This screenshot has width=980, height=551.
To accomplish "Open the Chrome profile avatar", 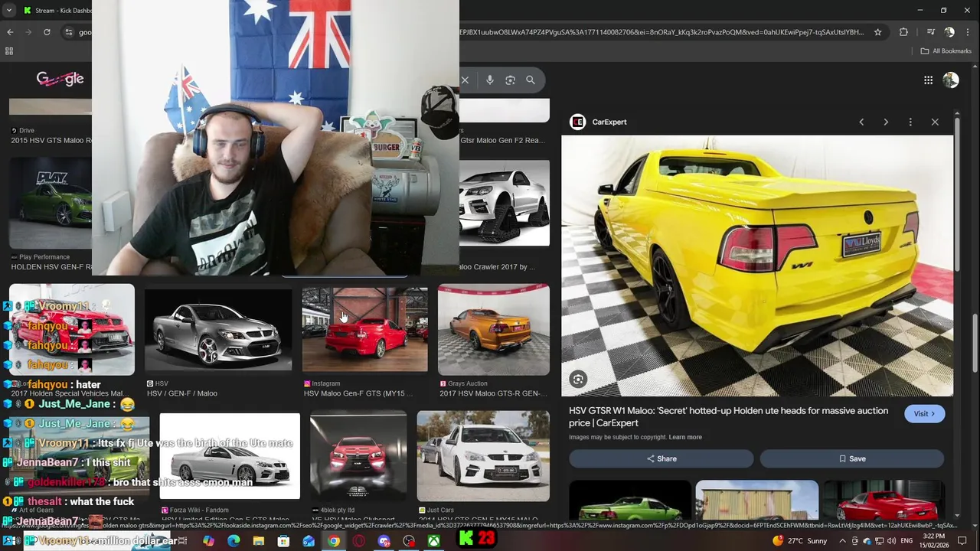I will coord(949,32).
